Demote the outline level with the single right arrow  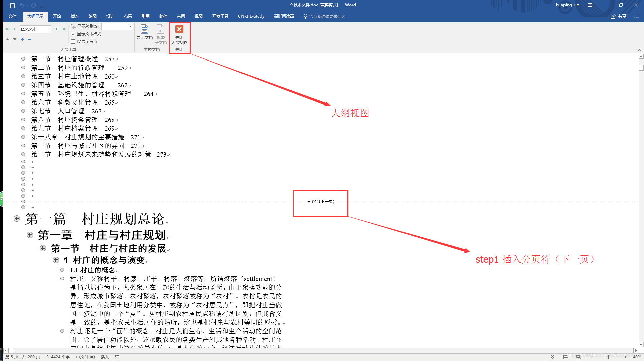56,29
